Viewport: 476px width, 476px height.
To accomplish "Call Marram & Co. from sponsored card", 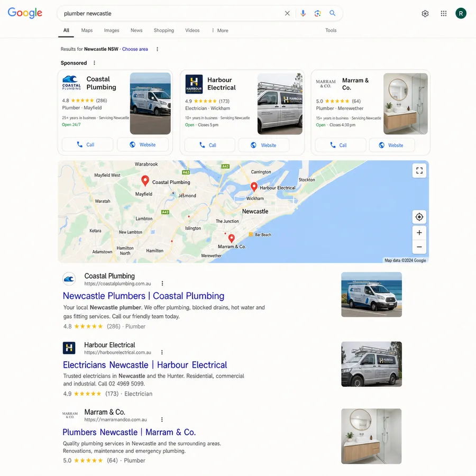I will pos(341,145).
